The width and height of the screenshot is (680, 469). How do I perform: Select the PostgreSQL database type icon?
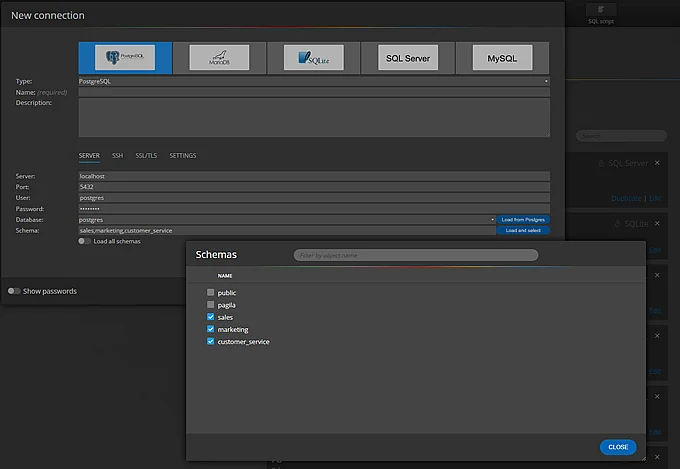(x=125, y=57)
